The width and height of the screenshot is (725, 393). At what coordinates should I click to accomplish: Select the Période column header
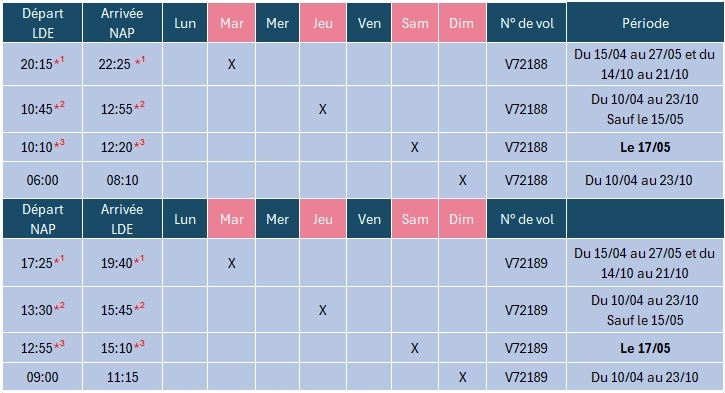pos(645,23)
